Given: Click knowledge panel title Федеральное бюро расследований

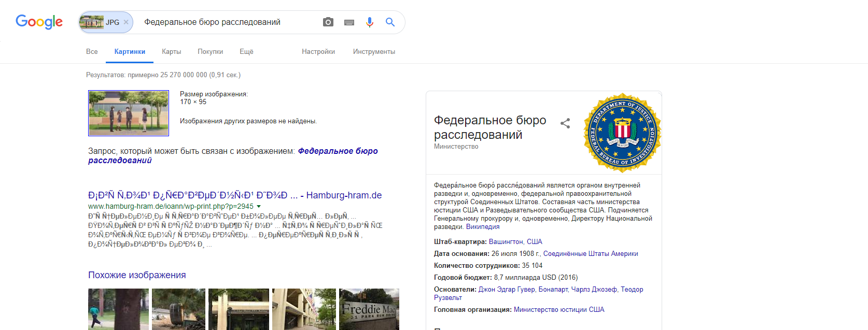Looking at the screenshot, I should click(490, 127).
